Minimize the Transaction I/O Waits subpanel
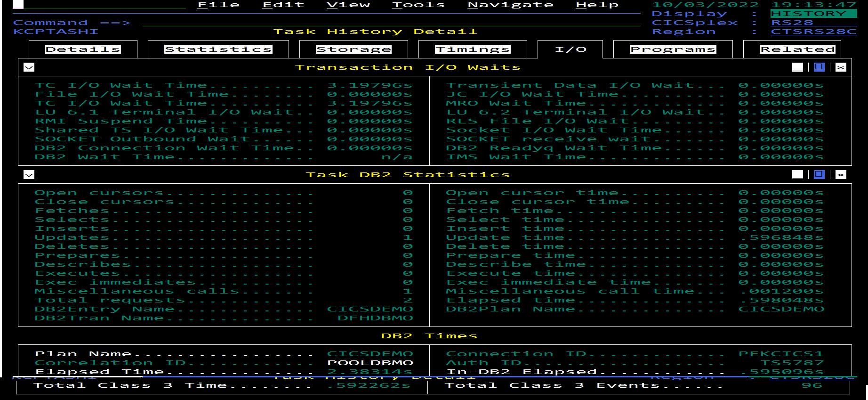868x400 pixels. 797,67
